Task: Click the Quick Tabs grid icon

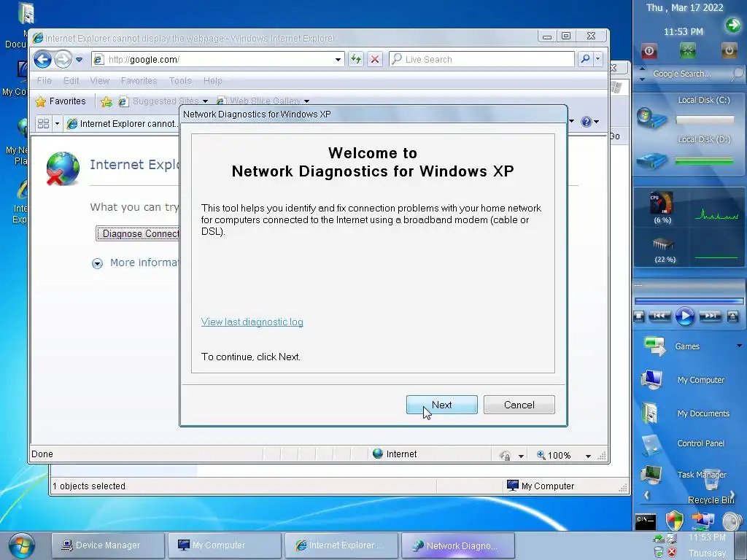Action: pyautogui.click(x=43, y=124)
